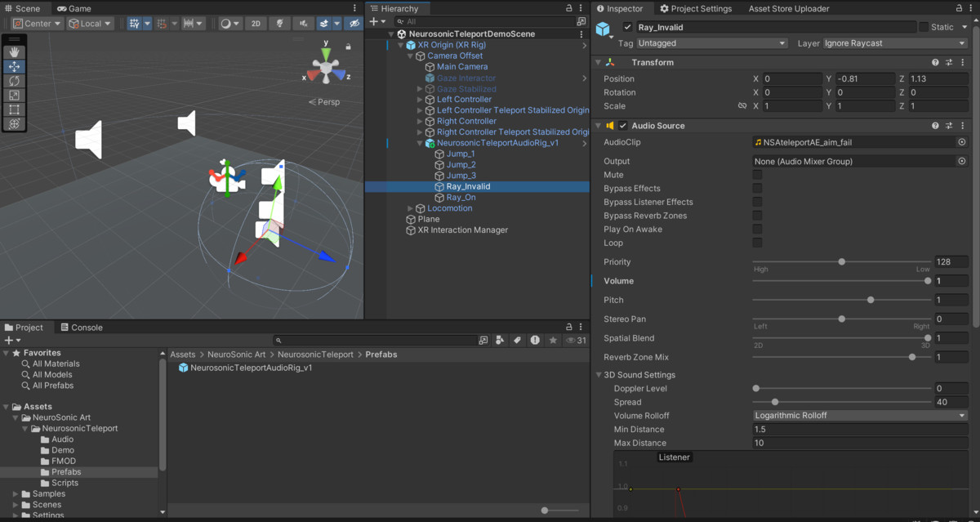Select the Rotate tool
This screenshot has width=980, height=522.
13,81
